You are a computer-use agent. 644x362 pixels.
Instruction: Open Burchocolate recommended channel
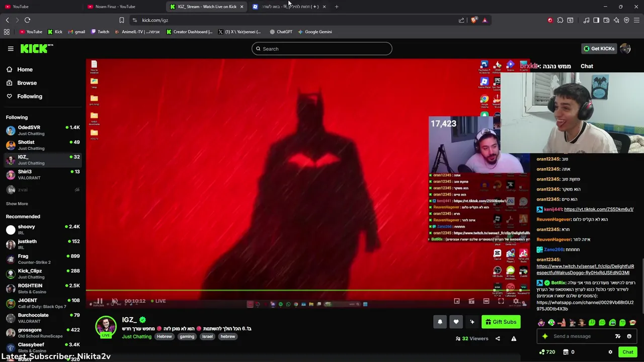pyautogui.click(x=43, y=318)
